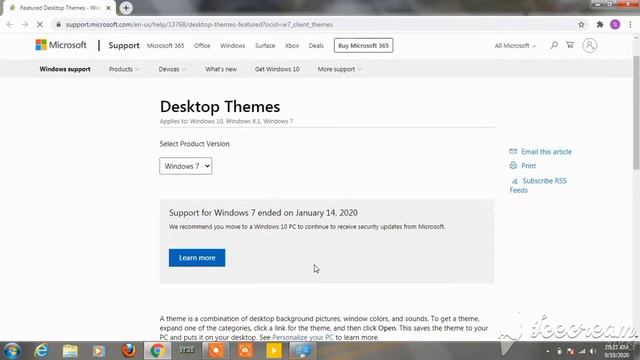
Task: Expand the Devices menu
Action: [172, 69]
